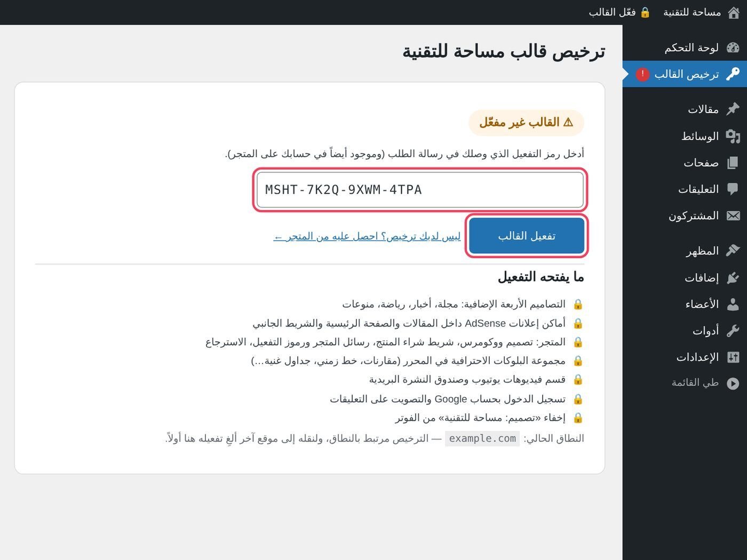Viewport: 747px width, 560px height.
Task: Open the التعليقات comments menu
Action: click(x=685, y=189)
